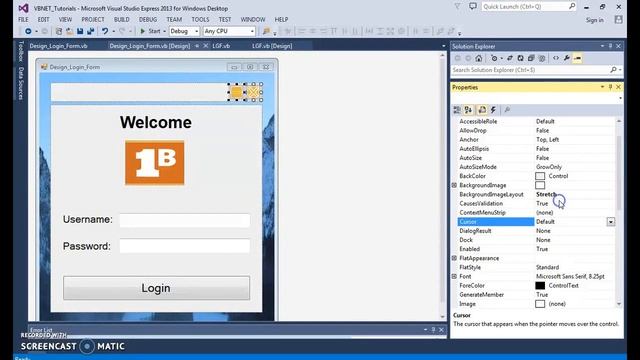
Task: Switch Properties panel to Categorized view
Action: point(457,110)
